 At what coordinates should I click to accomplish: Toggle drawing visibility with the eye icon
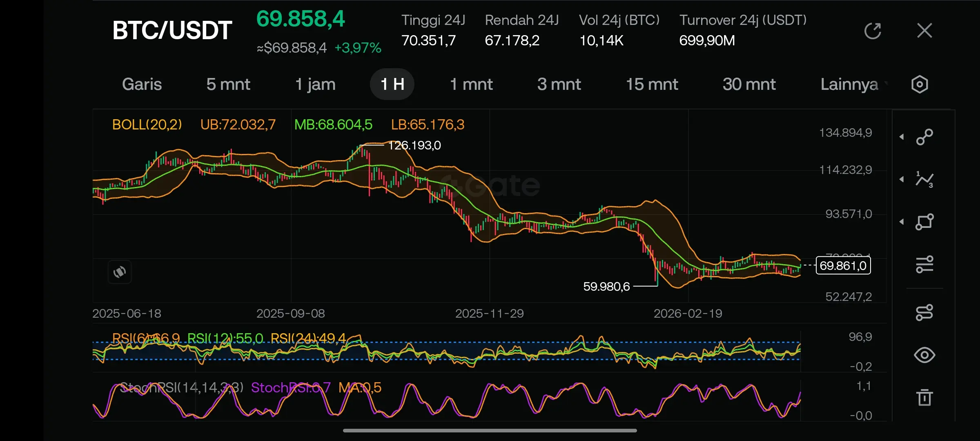pos(924,355)
